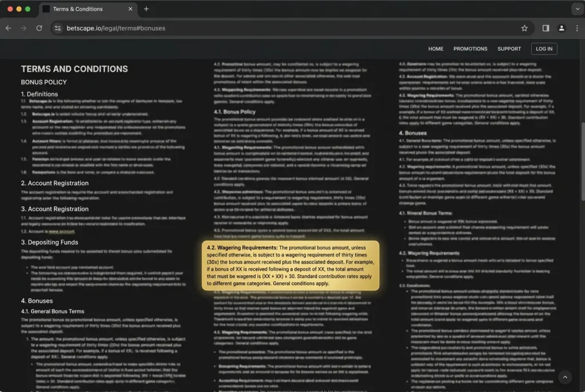585x392 pixels.
Task: Click the 4.1. Bonus Policy heading
Action: coord(234,112)
